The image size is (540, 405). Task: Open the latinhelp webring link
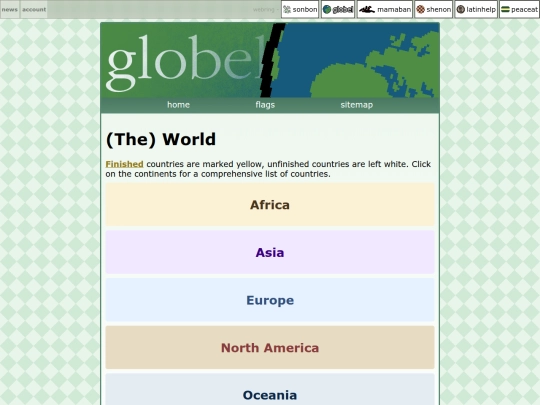pos(476,9)
